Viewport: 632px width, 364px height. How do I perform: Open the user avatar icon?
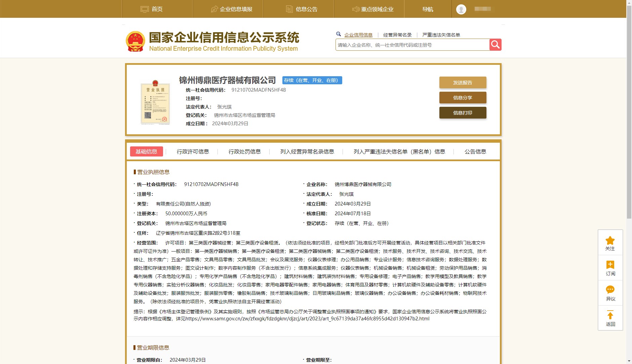pyautogui.click(x=461, y=9)
